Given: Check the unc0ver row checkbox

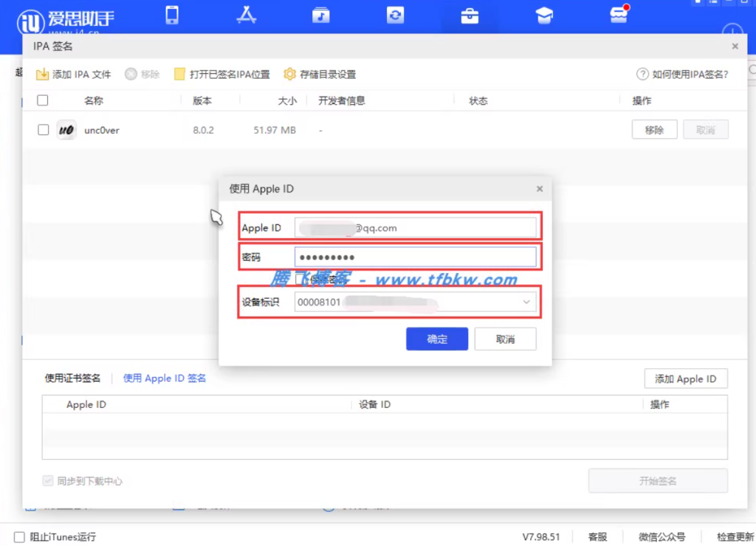Looking at the screenshot, I should pos(42,129).
